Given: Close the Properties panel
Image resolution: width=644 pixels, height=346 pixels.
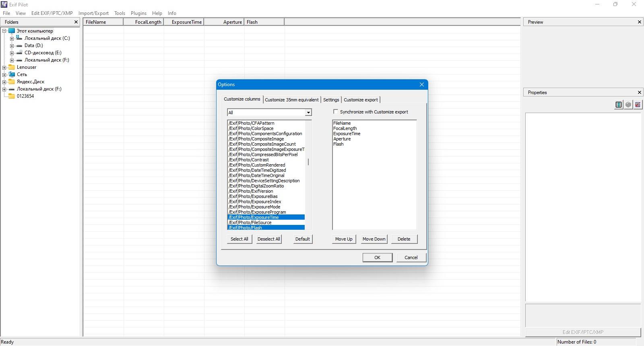Looking at the screenshot, I should pos(640,93).
